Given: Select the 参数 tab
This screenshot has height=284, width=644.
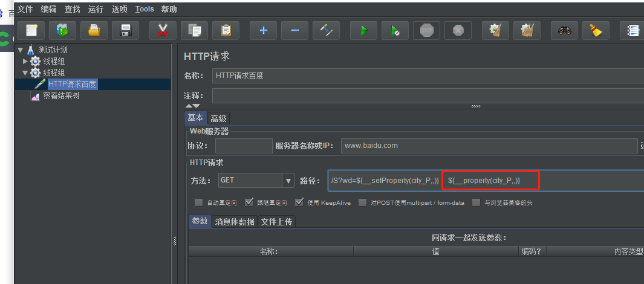Looking at the screenshot, I should pos(200,221).
